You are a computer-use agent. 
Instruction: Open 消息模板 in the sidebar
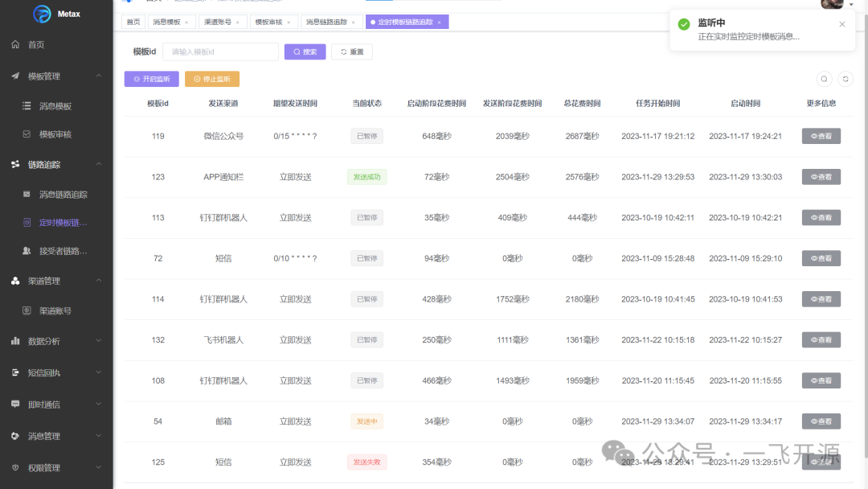(56, 106)
